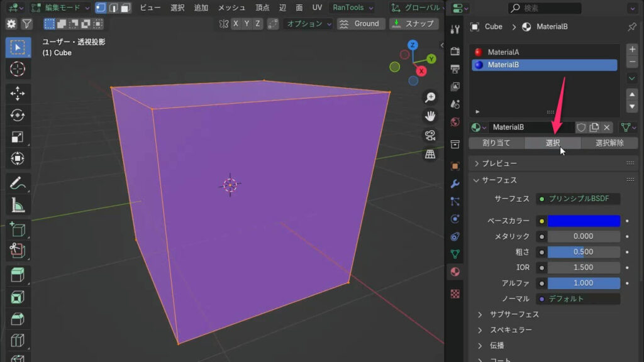Open the オプション dropdown
Screen dimensions: 644x362
tap(308, 24)
